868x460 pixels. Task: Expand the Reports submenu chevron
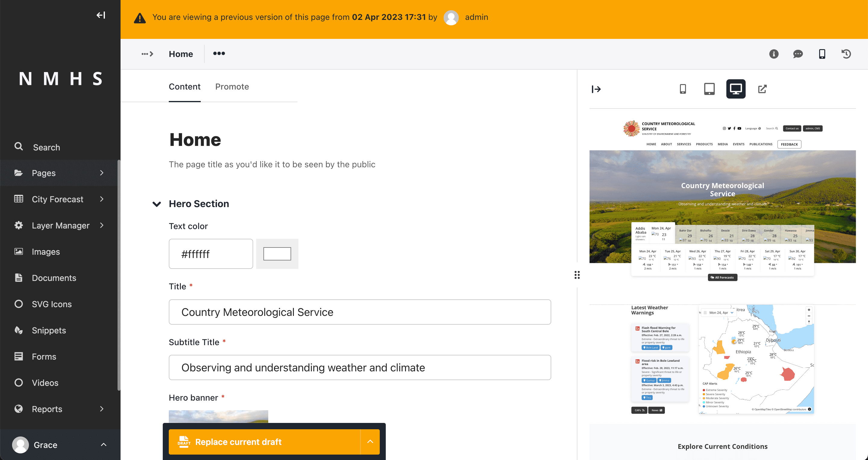pos(102,409)
